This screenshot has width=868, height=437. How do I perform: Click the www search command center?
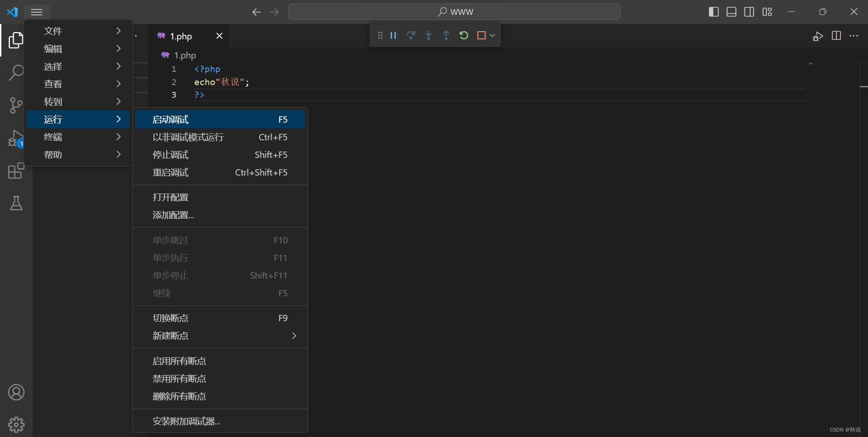(x=454, y=12)
